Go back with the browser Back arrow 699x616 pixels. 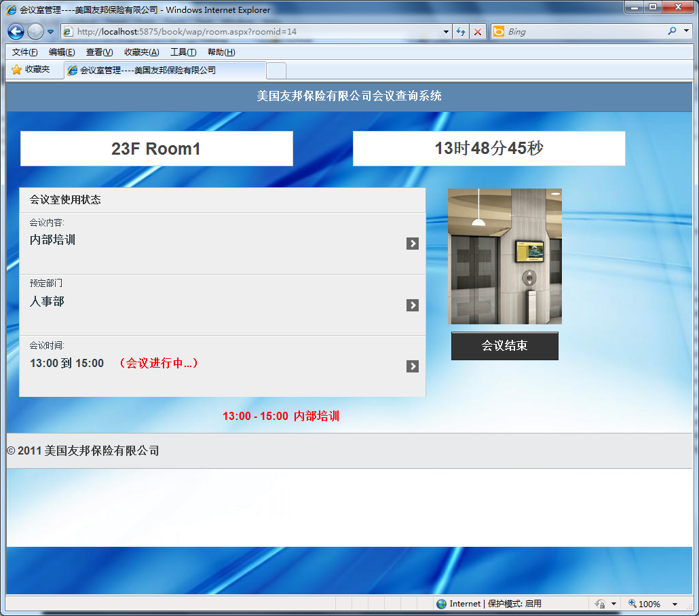(16, 32)
